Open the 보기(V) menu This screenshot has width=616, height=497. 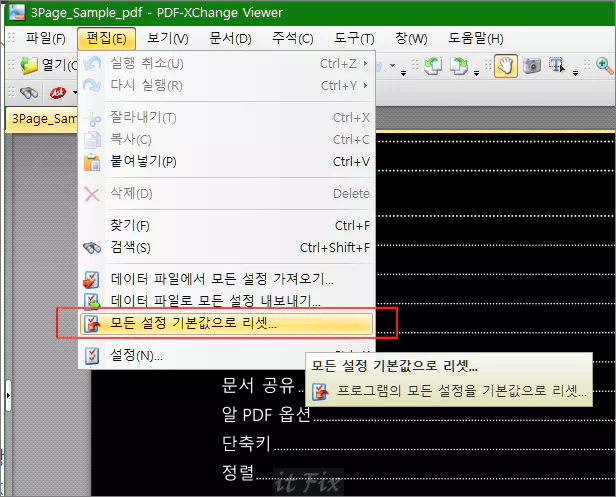point(168,39)
